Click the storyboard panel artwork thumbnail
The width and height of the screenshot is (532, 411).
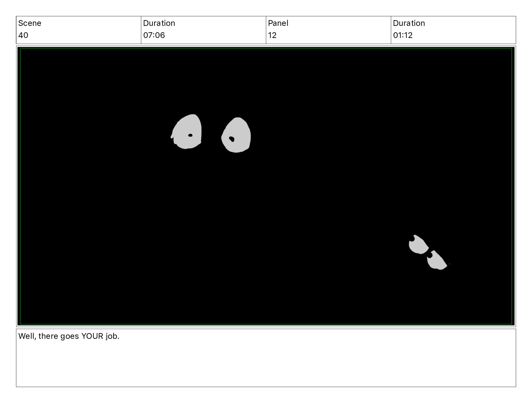(x=266, y=186)
